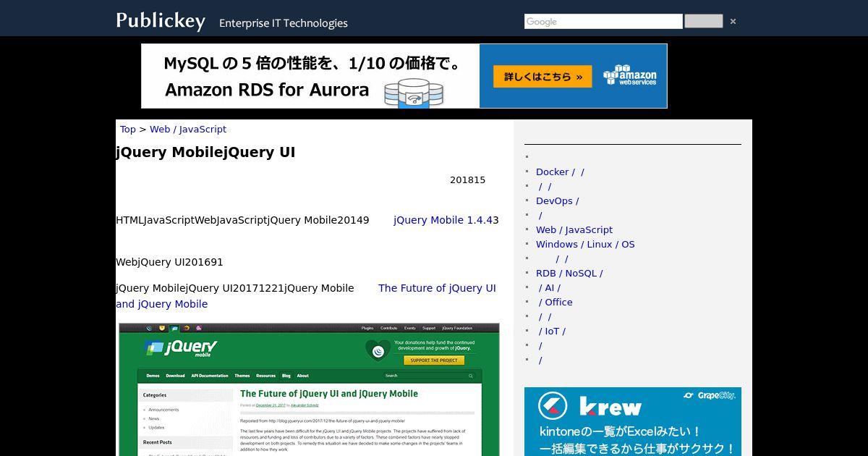Click the jQuery mobile logo in the screenshot
Image resolution: width=868 pixels, height=456 pixels.
pyautogui.click(x=181, y=348)
